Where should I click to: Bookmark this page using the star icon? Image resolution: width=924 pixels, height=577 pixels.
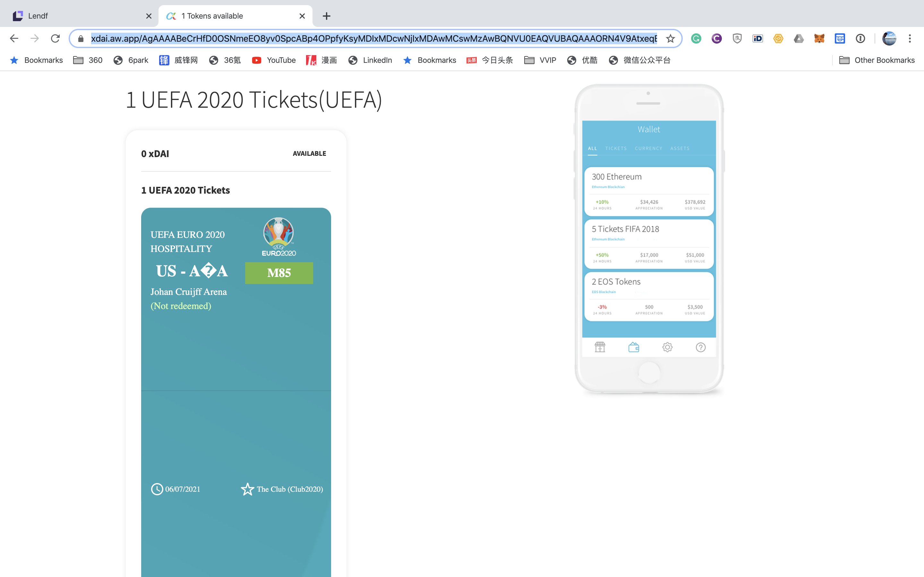(671, 38)
